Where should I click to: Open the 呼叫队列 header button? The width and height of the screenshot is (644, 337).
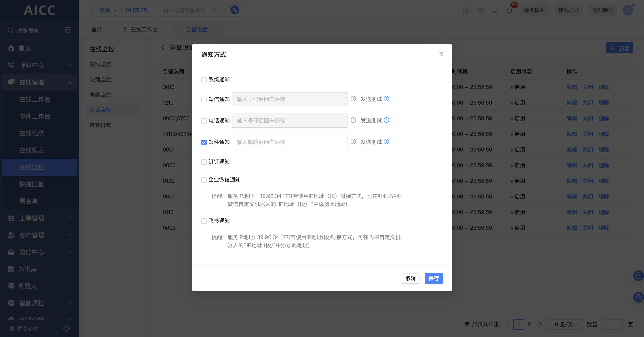[535, 10]
